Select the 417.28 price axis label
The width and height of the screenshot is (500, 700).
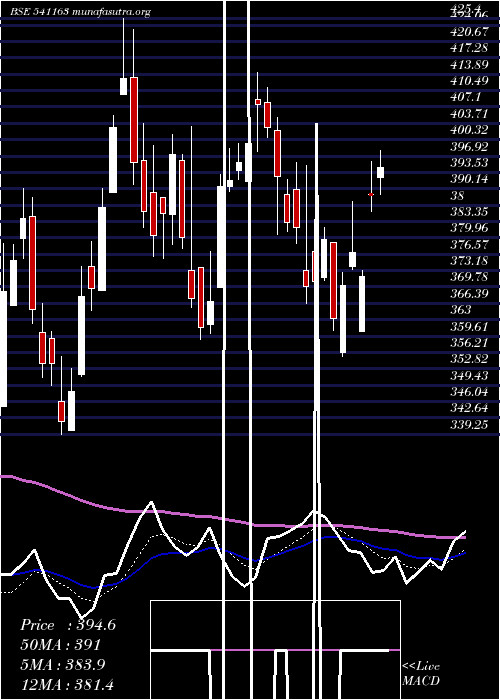[469, 47]
